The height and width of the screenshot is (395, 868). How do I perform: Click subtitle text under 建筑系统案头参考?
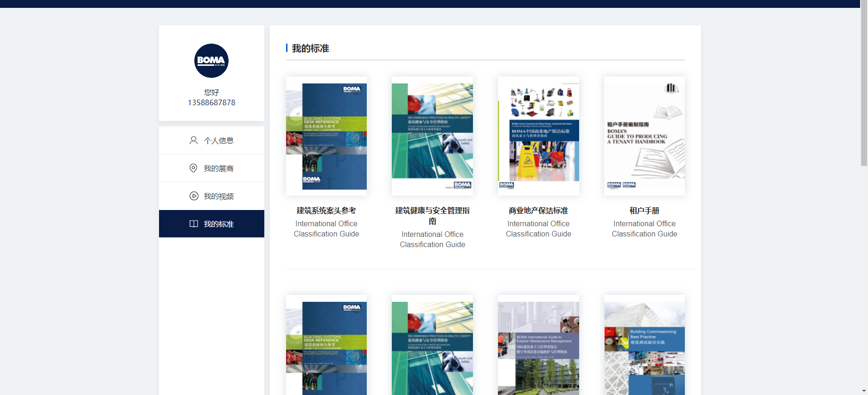pos(326,229)
